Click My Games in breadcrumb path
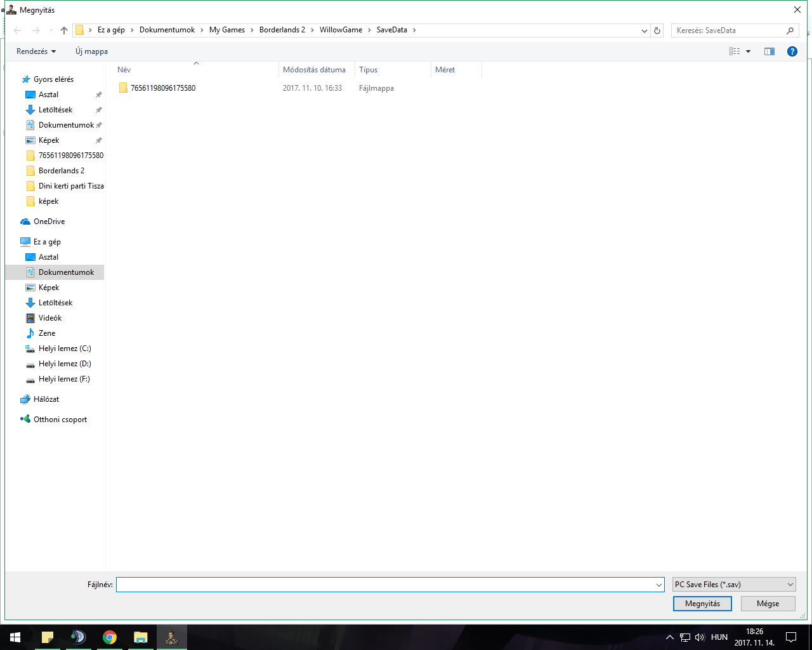The image size is (812, 650). [227, 30]
